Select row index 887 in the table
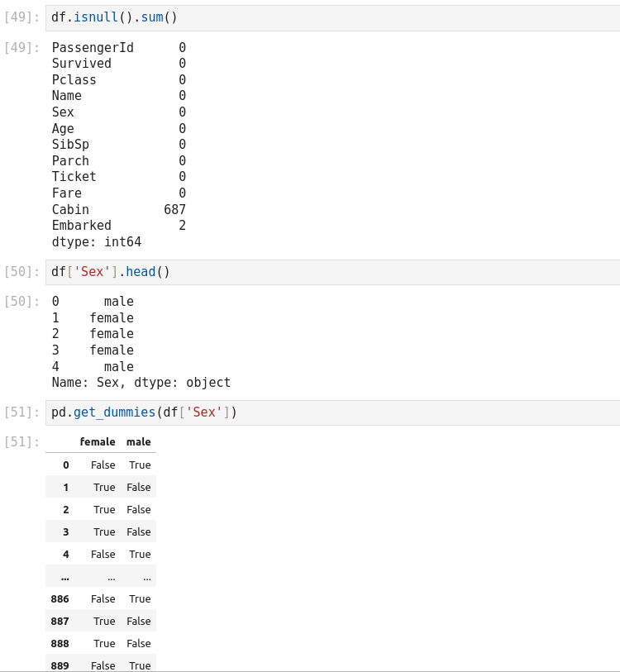 (60, 621)
